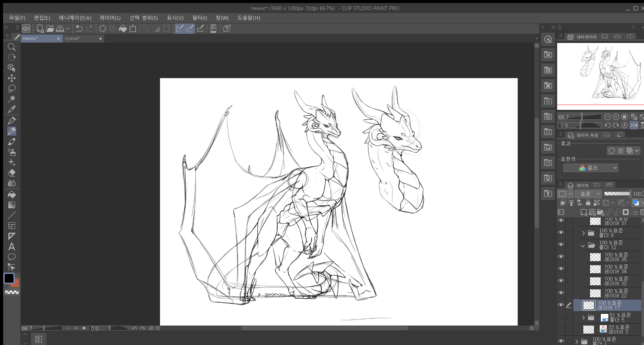Image resolution: width=644 pixels, height=345 pixels.
Task: Select the Auto select magic wand tool
Action: click(x=12, y=99)
